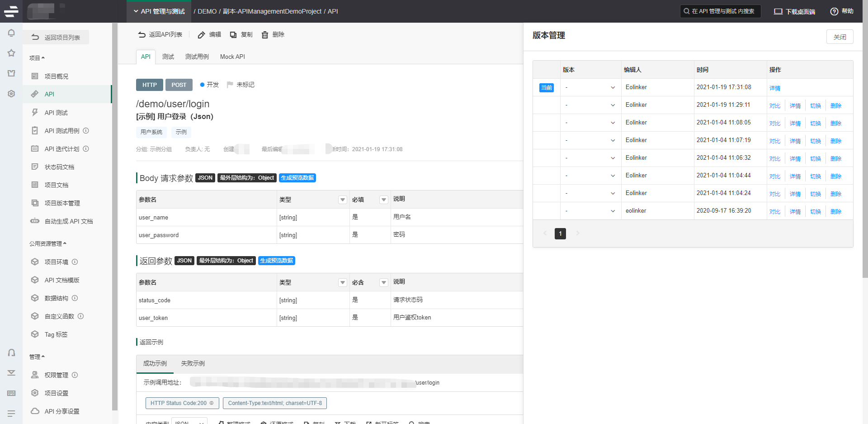Viewport: 868px width, 424px height.
Task: Click the Content-Type:text/html header tag
Action: pos(275,403)
